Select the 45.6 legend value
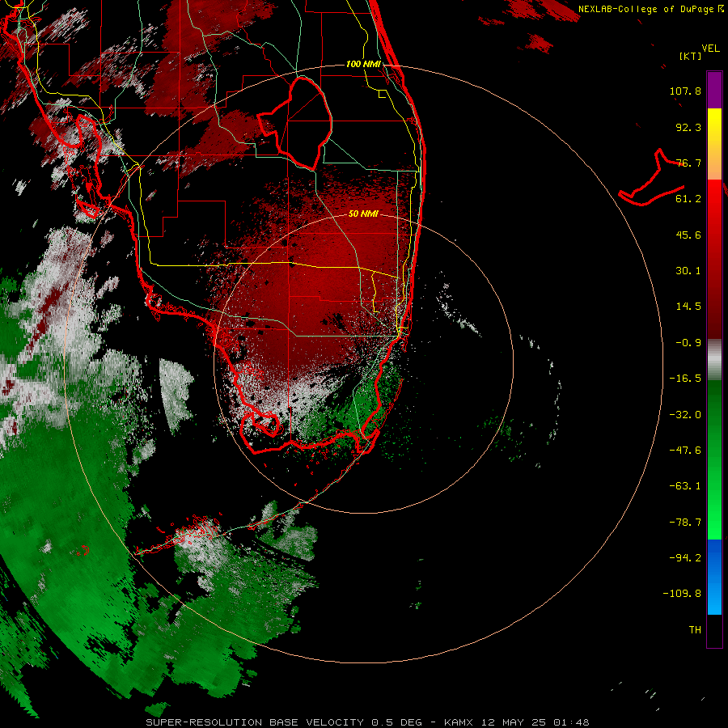 point(688,235)
